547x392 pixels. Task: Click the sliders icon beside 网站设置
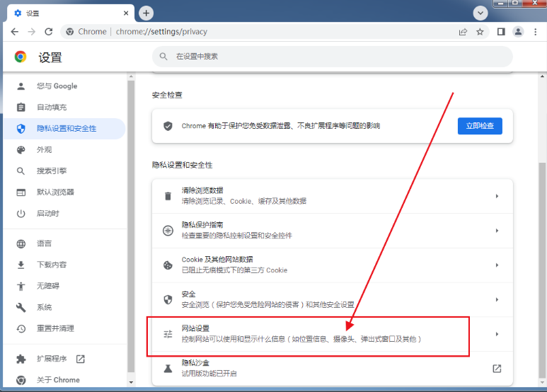[x=168, y=334]
